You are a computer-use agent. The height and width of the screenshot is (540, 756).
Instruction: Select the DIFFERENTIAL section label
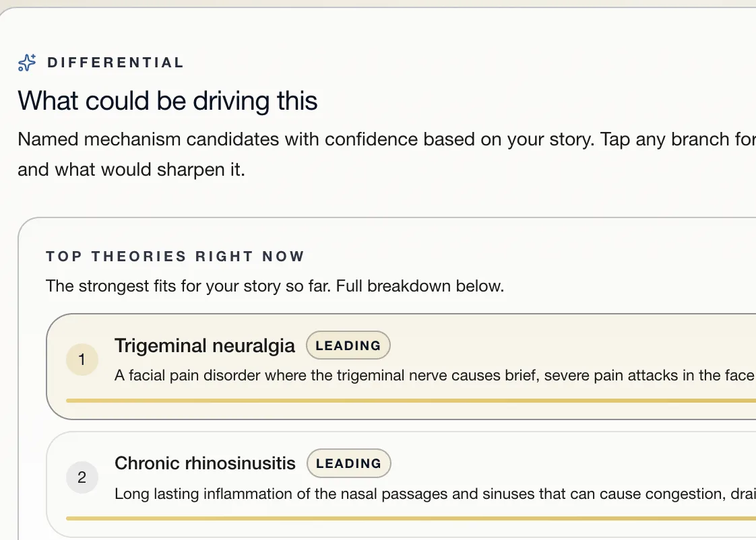pyautogui.click(x=116, y=63)
